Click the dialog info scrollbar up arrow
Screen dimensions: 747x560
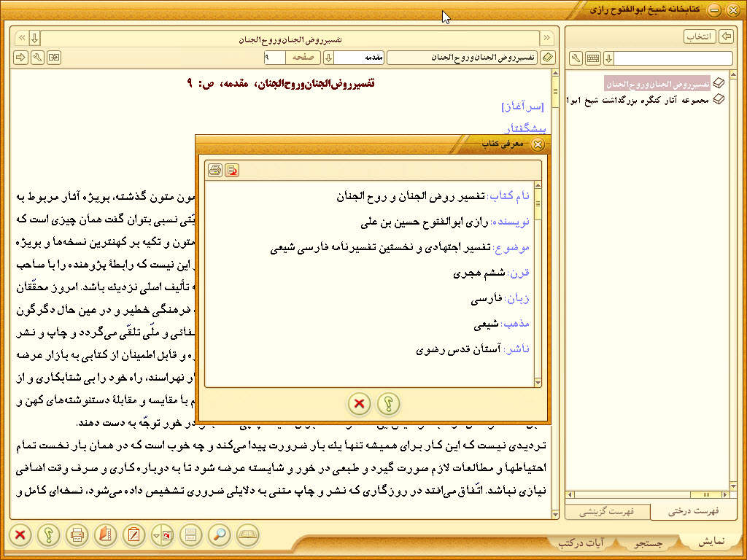[x=538, y=185]
